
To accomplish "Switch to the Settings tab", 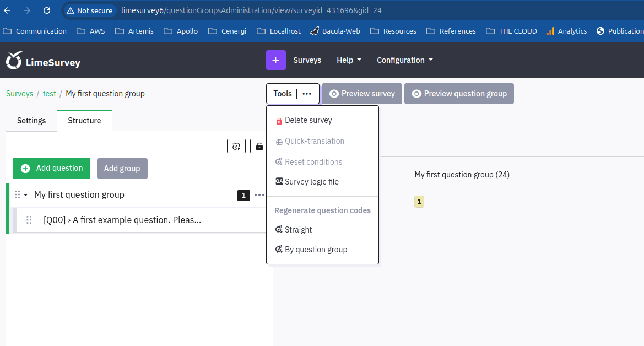I will tap(31, 121).
